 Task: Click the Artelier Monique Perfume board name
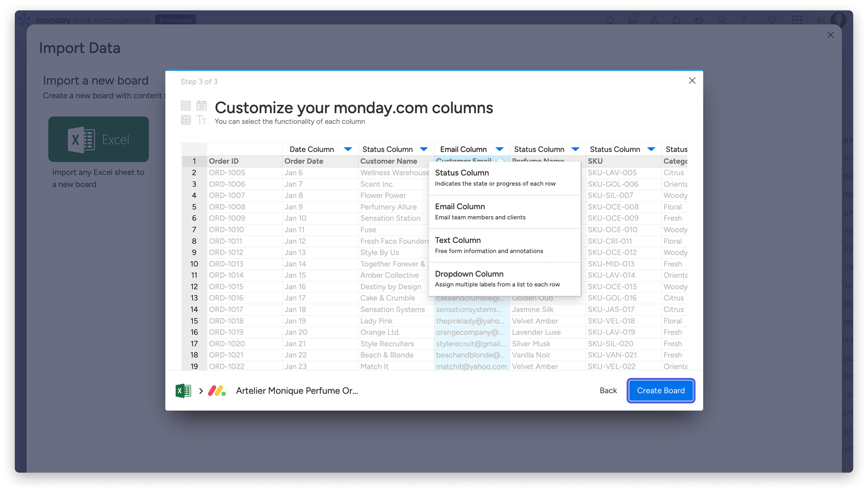tap(297, 390)
